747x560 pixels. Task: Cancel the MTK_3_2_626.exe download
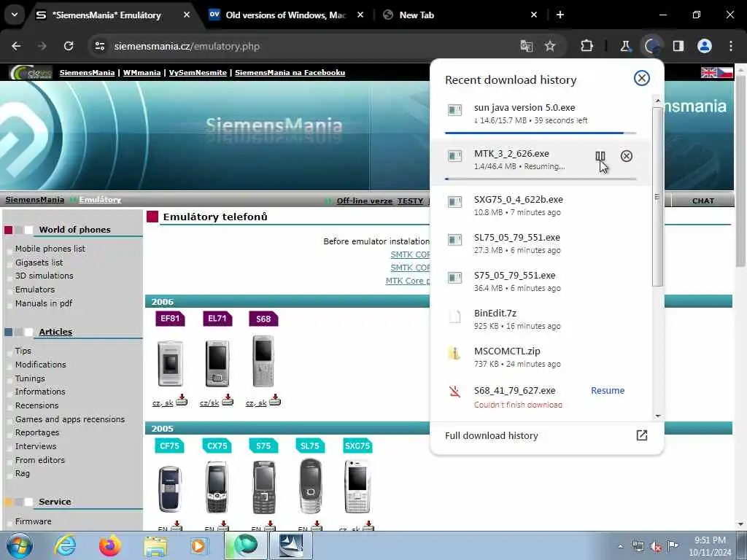pyautogui.click(x=627, y=156)
